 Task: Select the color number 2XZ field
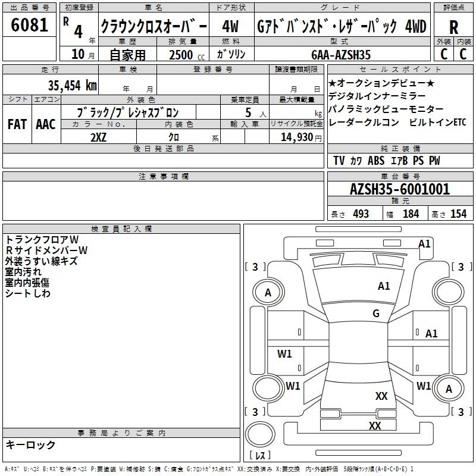[x=99, y=137]
